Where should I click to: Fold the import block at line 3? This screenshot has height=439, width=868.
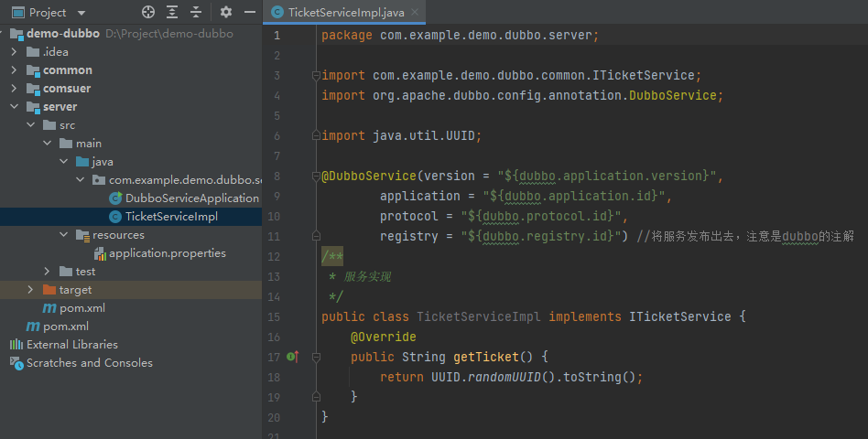click(316, 75)
